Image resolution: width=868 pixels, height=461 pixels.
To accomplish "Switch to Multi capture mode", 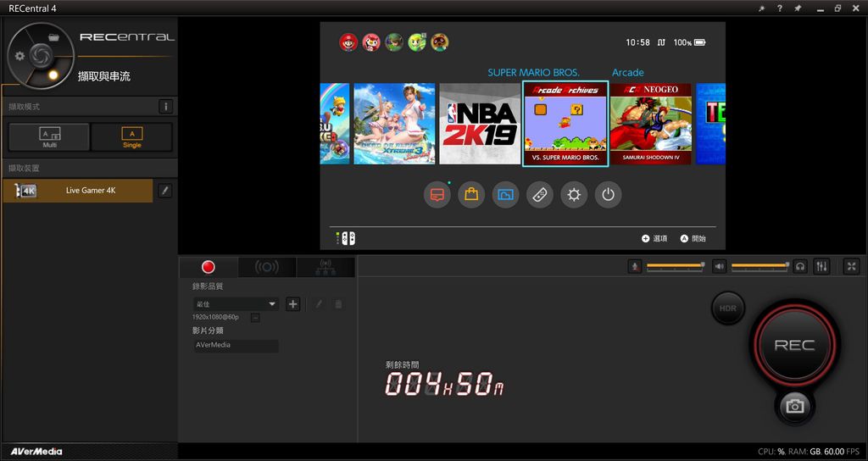I will (x=49, y=136).
